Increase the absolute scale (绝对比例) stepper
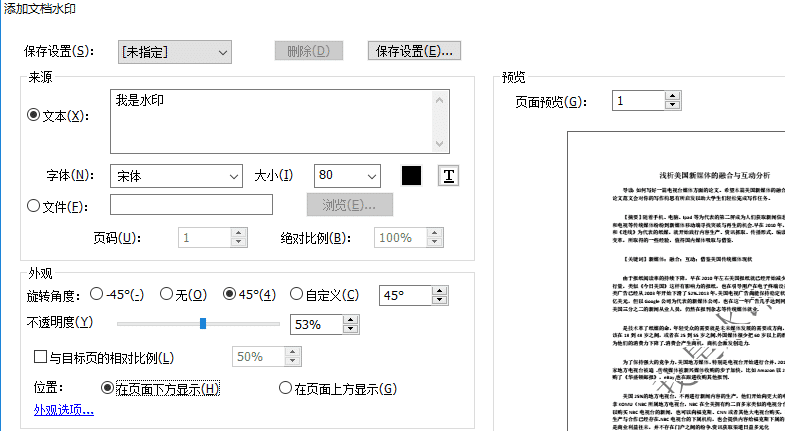 435,233
